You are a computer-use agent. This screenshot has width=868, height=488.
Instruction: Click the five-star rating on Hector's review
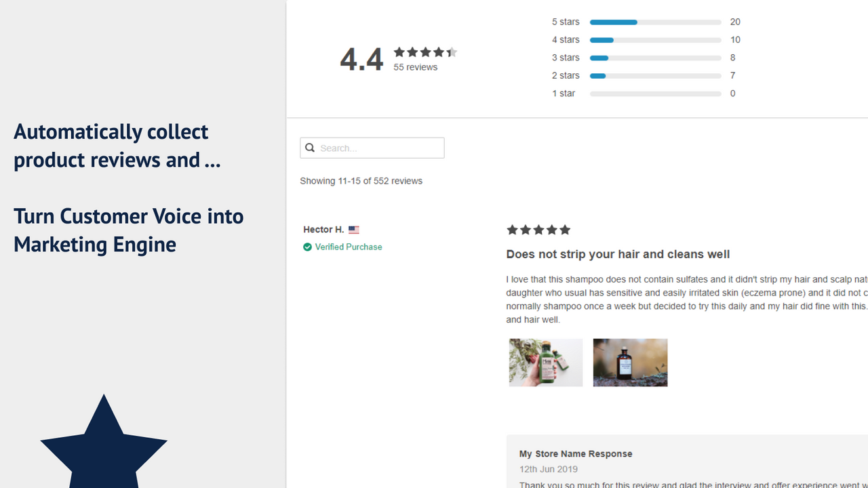click(x=538, y=230)
